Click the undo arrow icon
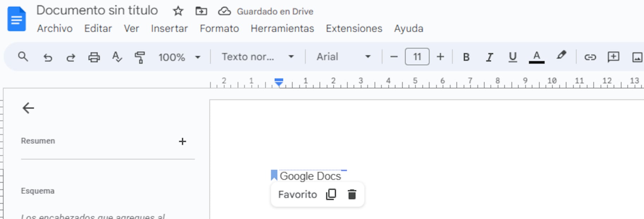644x219 pixels. [48, 57]
